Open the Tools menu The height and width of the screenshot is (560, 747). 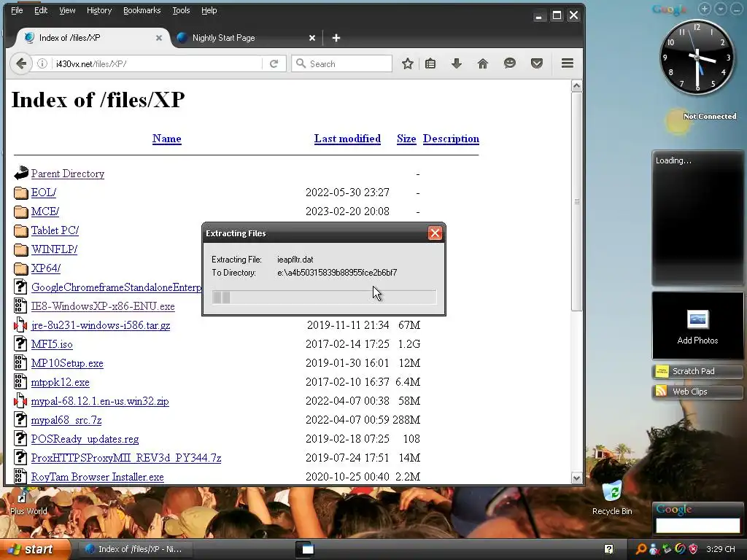(181, 10)
